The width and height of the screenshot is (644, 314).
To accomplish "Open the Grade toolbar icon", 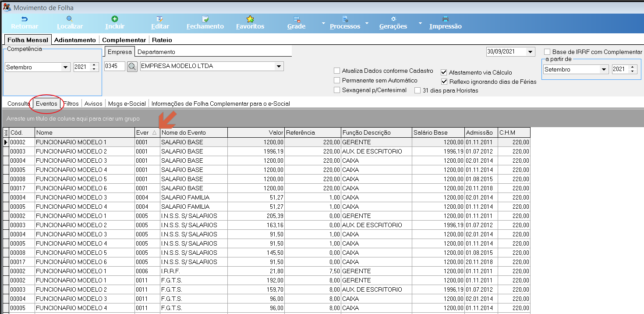I will point(297,19).
